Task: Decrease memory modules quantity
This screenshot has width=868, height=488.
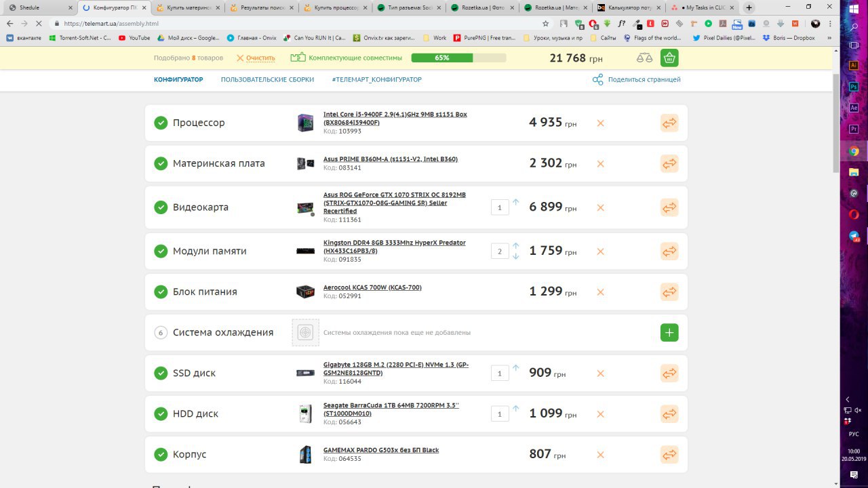Action: 515,256
